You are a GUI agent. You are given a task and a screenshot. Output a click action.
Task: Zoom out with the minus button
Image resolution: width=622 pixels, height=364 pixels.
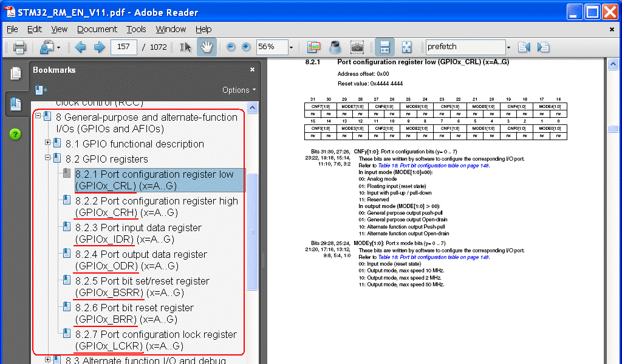pyautogui.click(x=231, y=47)
